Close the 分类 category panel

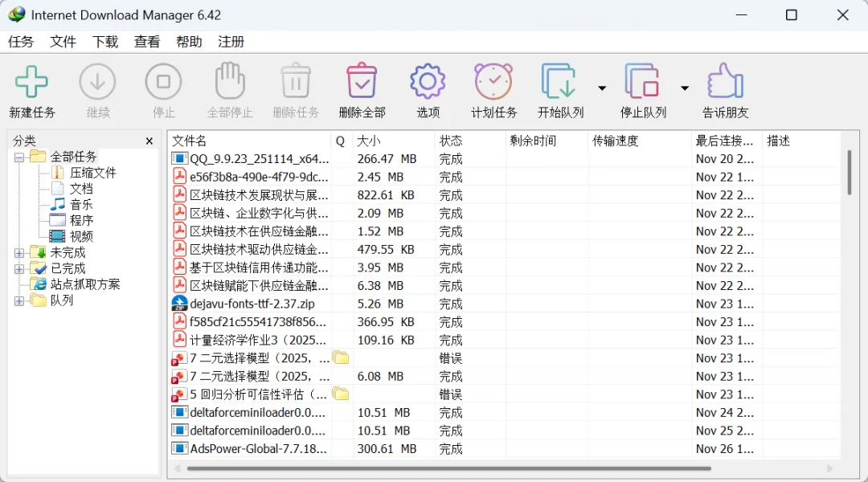(149, 141)
